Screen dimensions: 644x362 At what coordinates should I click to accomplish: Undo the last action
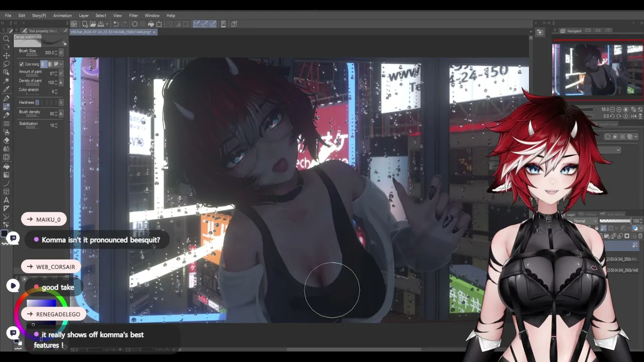[x=116, y=24]
